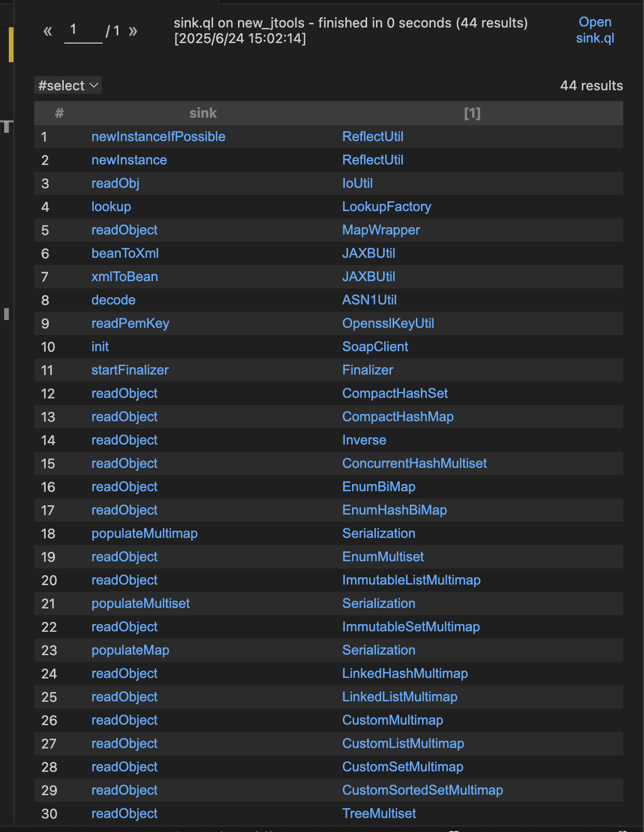The image size is (644, 832).
Task: Open the ImmutableSetMultimap class link
Action: [411, 627]
